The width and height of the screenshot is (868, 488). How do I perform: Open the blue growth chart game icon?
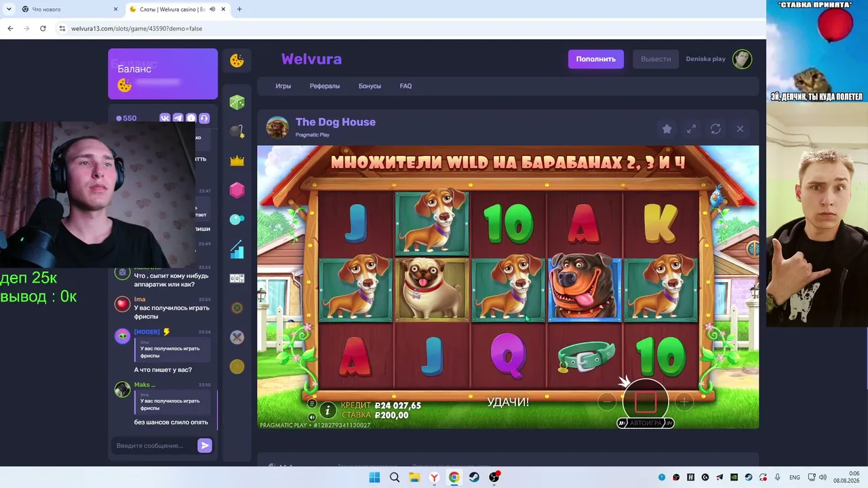237,249
